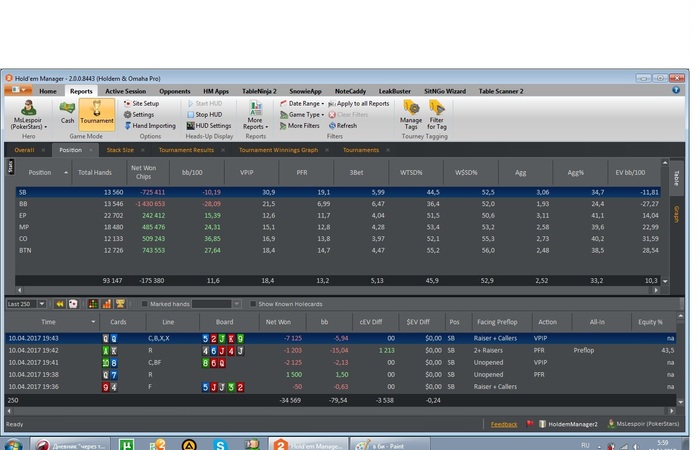Open Manage Tags
700x450 pixels.
coord(411,115)
